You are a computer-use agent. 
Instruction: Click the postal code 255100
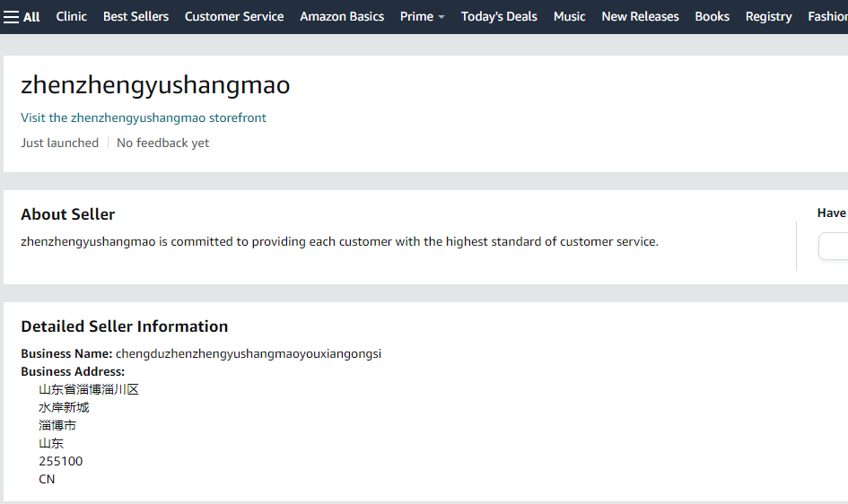tap(60, 461)
